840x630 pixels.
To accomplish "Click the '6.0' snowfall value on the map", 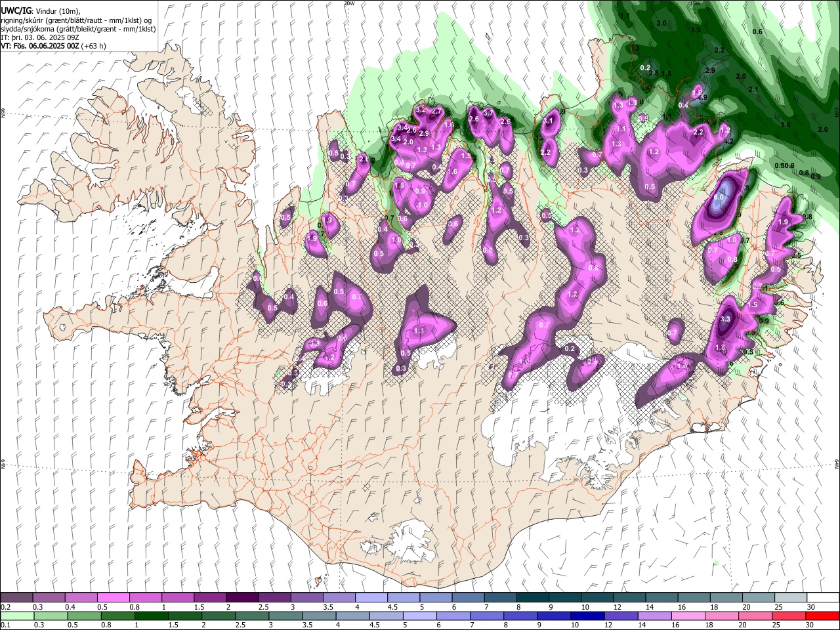I will pos(719,197).
